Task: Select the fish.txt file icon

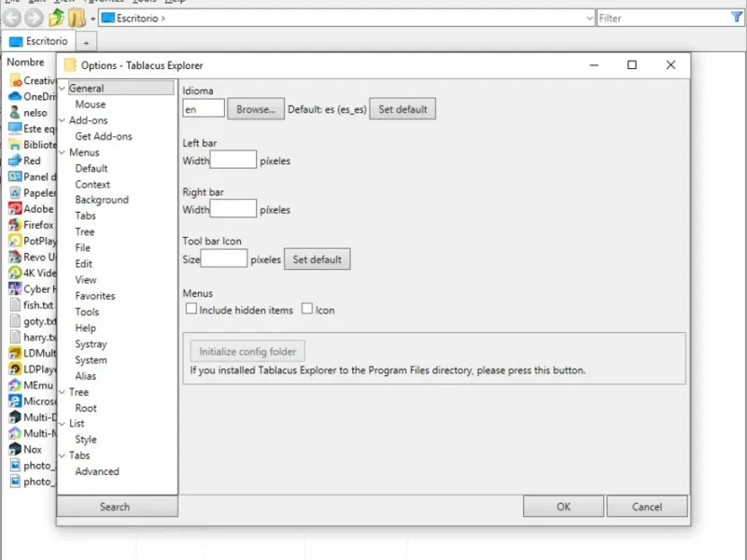Action: tap(15, 305)
